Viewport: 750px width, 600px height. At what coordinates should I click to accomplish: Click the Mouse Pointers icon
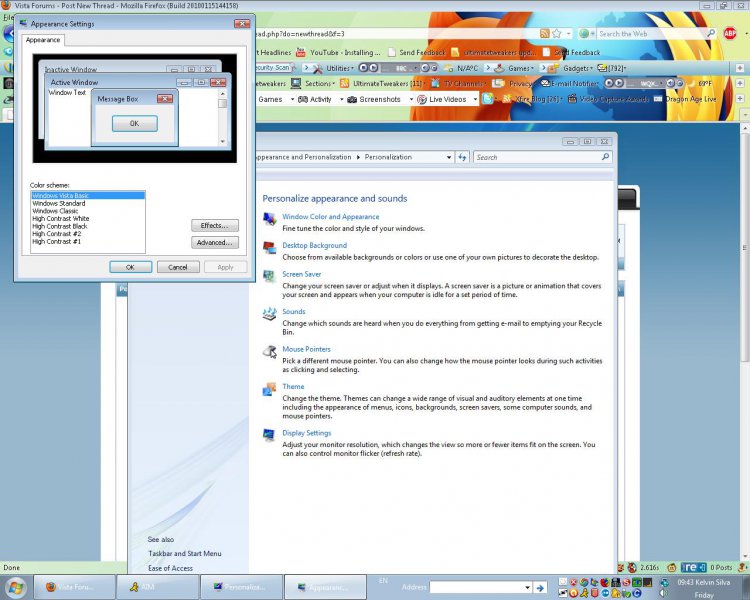click(x=269, y=351)
